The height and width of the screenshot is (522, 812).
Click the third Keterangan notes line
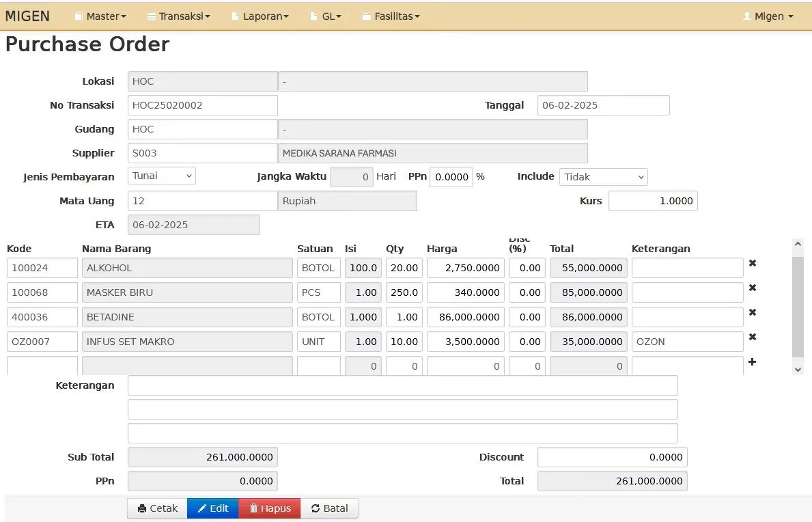(402, 433)
